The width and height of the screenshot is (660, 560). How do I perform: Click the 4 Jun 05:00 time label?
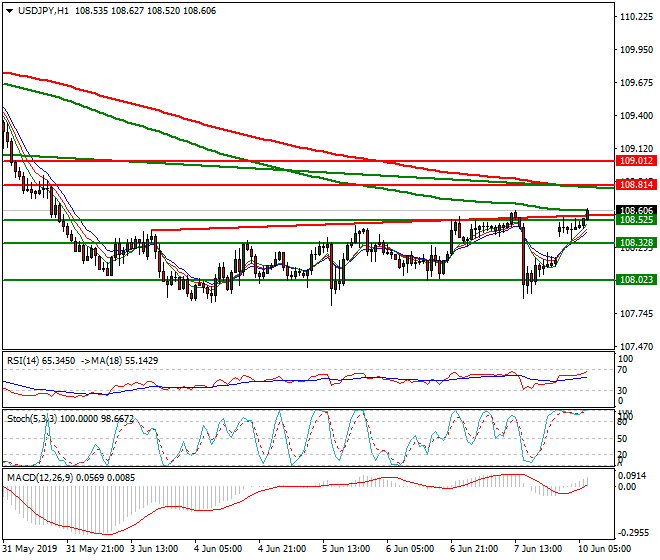click(218, 549)
